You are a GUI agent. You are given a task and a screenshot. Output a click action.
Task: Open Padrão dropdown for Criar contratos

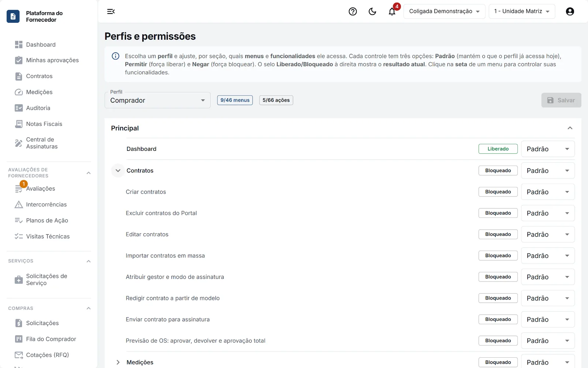tap(548, 192)
